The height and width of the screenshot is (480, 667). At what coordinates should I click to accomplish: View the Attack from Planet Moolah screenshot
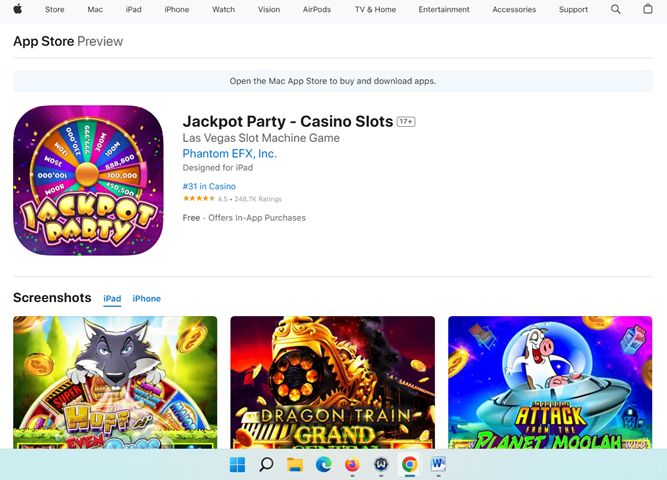coord(550,382)
